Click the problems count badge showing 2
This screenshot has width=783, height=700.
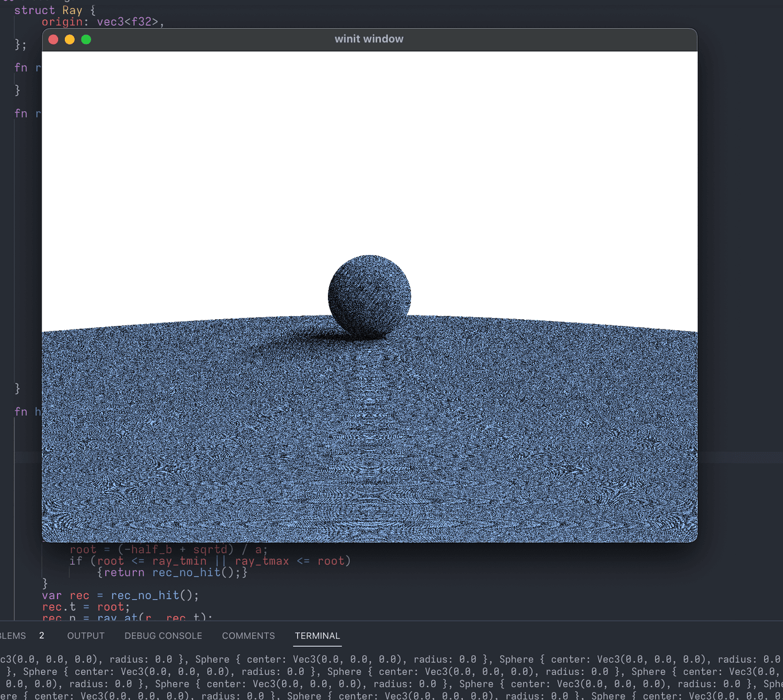[x=42, y=636]
